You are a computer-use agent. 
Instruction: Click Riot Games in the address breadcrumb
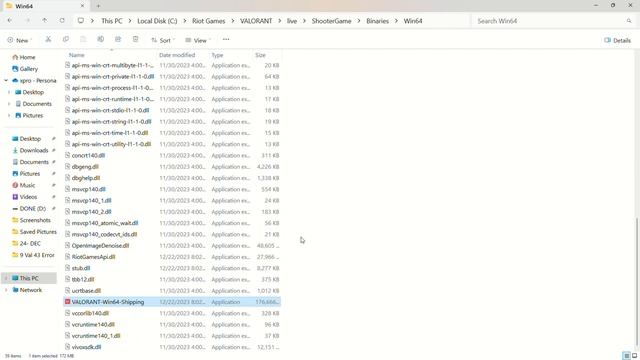click(x=209, y=21)
